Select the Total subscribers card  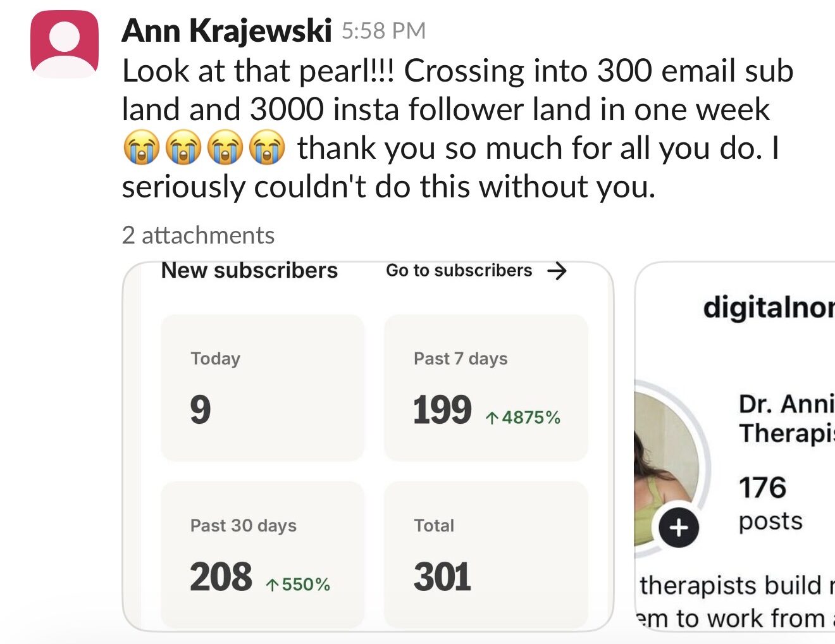tap(486, 555)
